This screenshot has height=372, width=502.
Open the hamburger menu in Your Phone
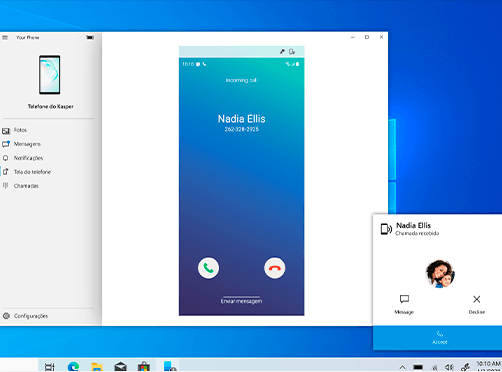click(x=5, y=38)
